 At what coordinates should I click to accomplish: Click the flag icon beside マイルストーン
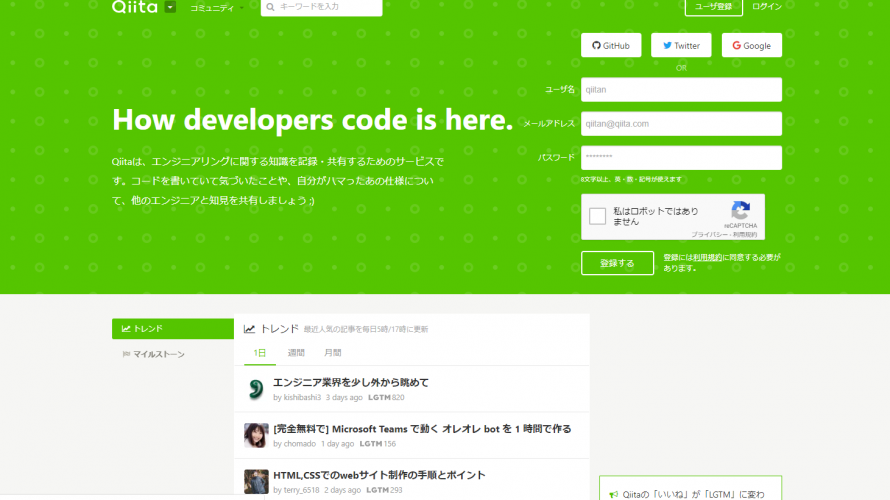click(x=126, y=354)
